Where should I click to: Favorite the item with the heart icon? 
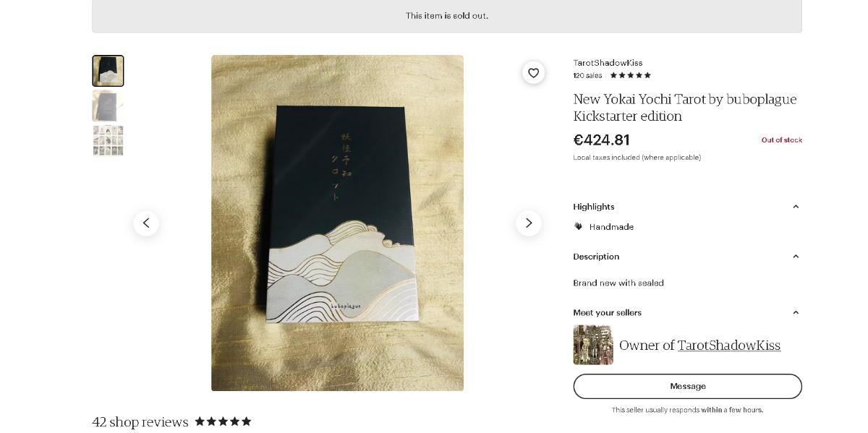coord(534,72)
